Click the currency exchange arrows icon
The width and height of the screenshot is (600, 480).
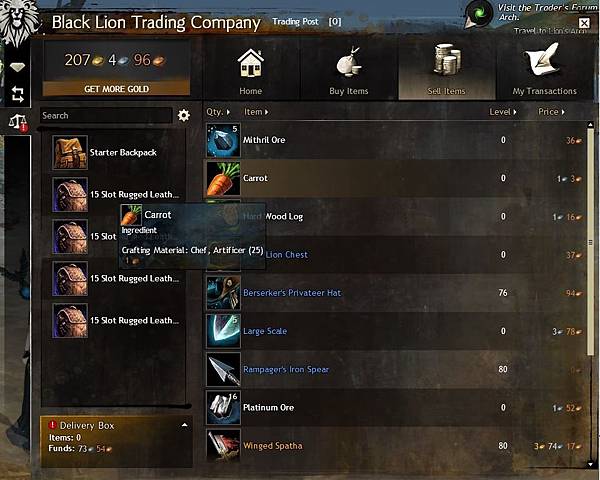coord(17,94)
